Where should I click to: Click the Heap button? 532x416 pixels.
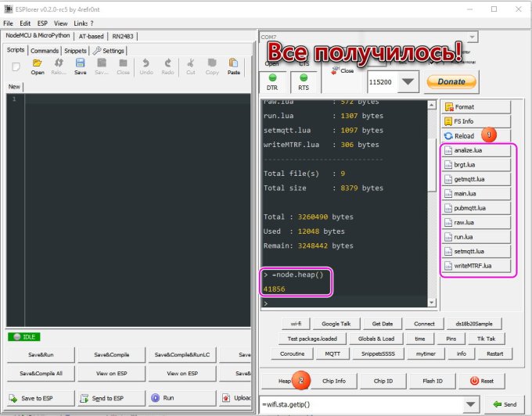[284, 381]
